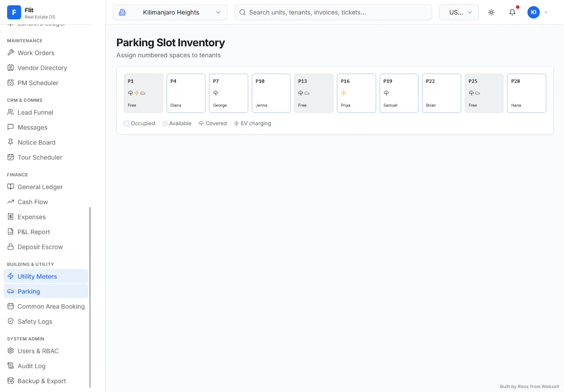The height and width of the screenshot is (392, 564).
Task: Click the Expenses receipt icon
Action: [x=11, y=217]
